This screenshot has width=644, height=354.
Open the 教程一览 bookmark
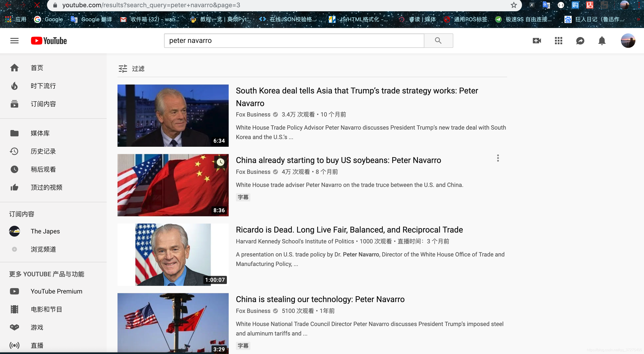point(220,19)
